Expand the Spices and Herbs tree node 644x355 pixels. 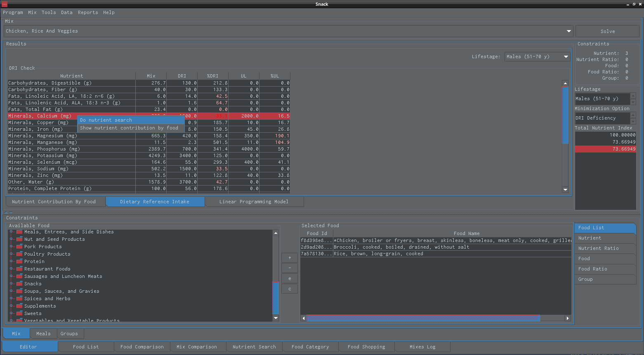(12, 299)
